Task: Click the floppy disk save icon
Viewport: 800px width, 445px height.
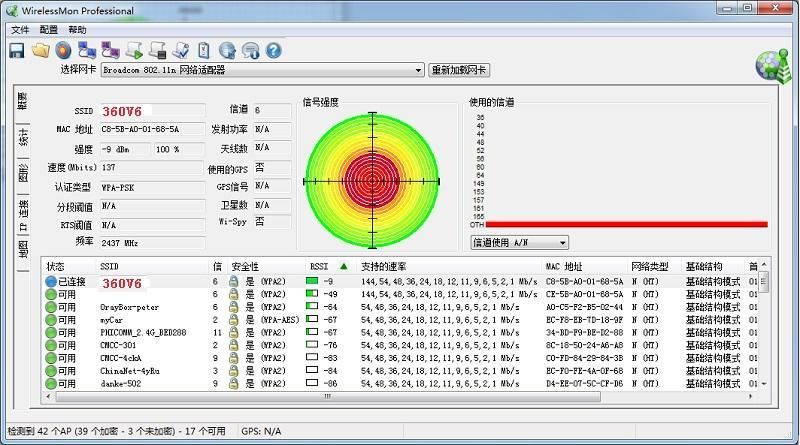Action: (x=17, y=51)
